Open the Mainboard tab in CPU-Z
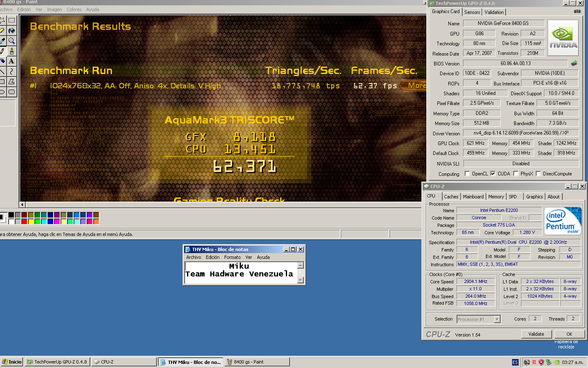This screenshot has width=588, height=368. click(473, 197)
